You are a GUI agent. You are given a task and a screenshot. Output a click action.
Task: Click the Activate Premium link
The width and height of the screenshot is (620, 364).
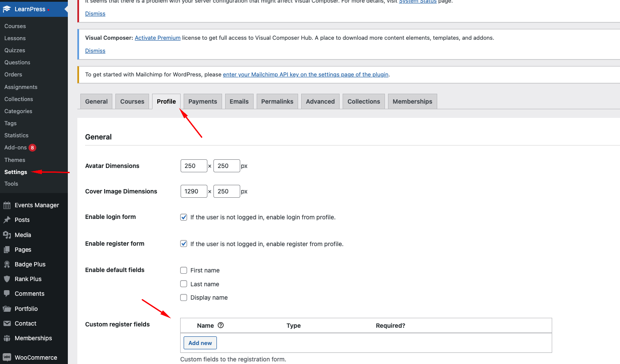tap(158, 38)
